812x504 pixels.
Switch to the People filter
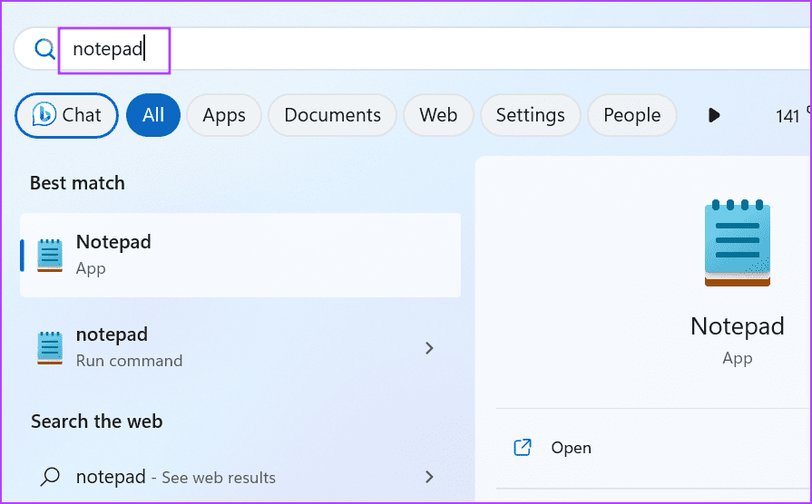pos(631,115)
